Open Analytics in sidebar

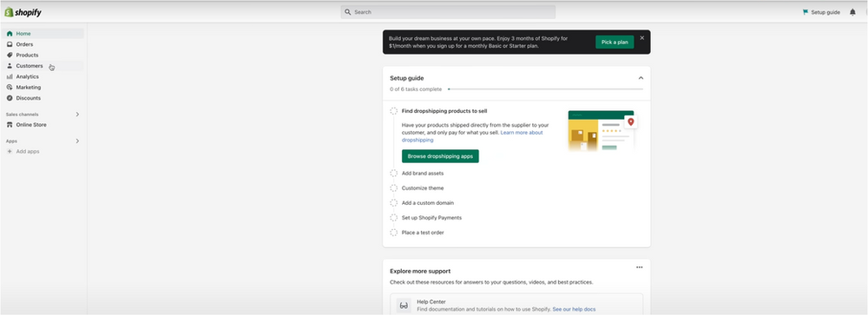pos(43,76)
